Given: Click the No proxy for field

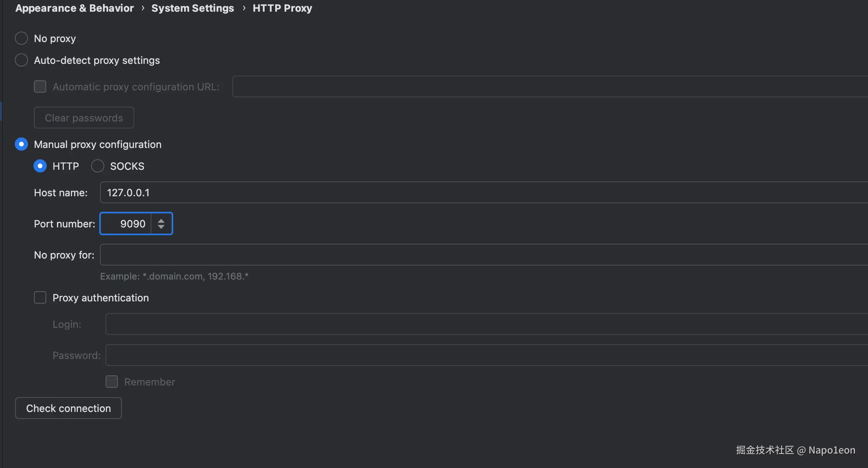Looking at the screenshot, I should [x=483, y=255].
